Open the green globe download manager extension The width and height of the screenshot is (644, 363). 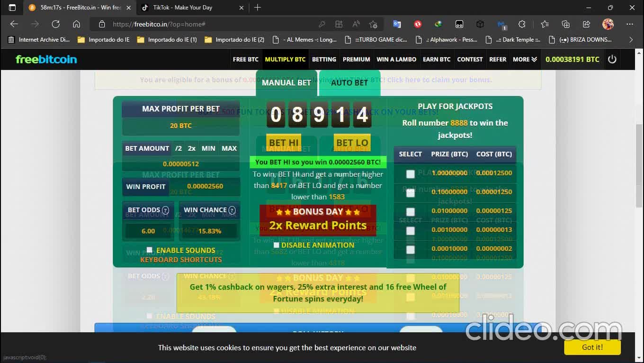(x=438, y=24)
